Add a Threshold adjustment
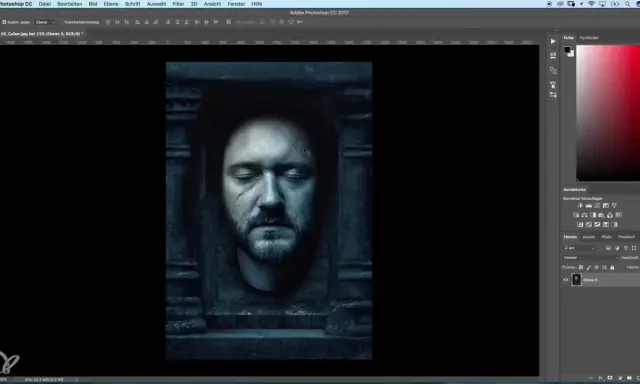The height and width of the screenshot is (384, 640). coord(597,224)
